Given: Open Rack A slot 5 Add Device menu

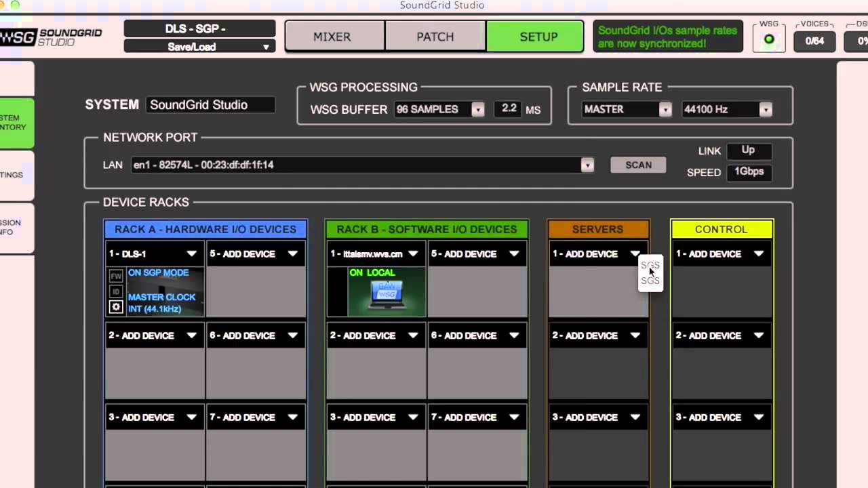Looking at the screenshot, I should click(255, 253).
